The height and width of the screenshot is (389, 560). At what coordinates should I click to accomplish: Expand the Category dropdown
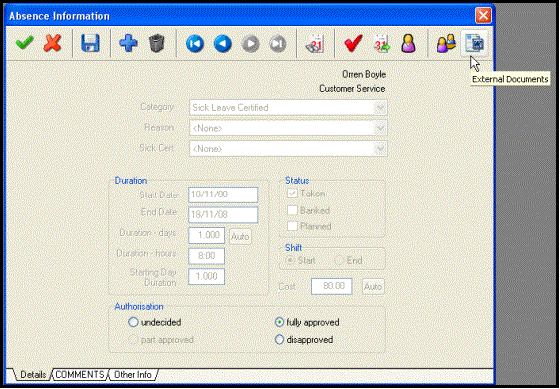coord(380,108)
